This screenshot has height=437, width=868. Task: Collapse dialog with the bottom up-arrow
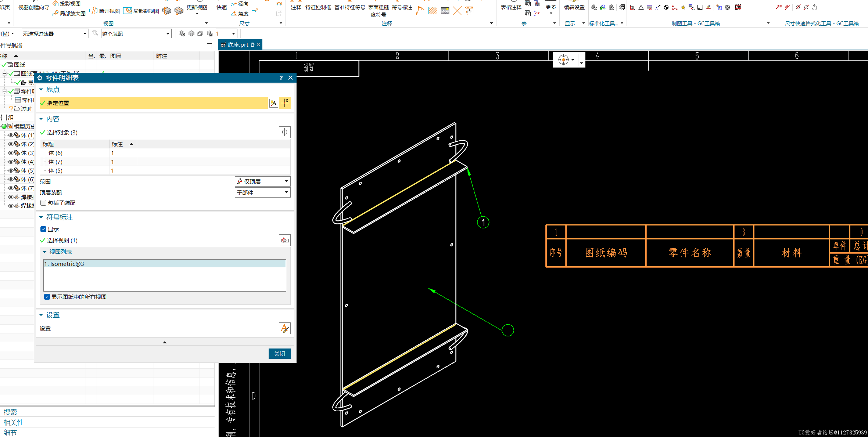tap(165, 342)
